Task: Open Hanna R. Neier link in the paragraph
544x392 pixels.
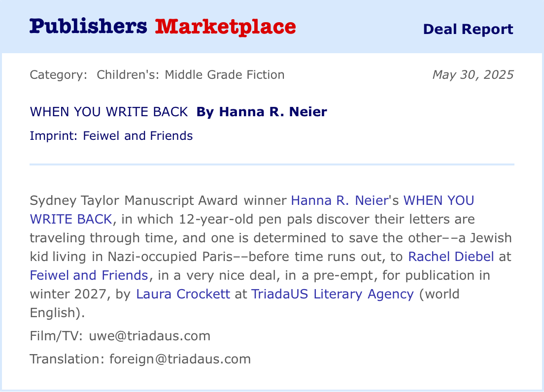Action: pos(340,200)
